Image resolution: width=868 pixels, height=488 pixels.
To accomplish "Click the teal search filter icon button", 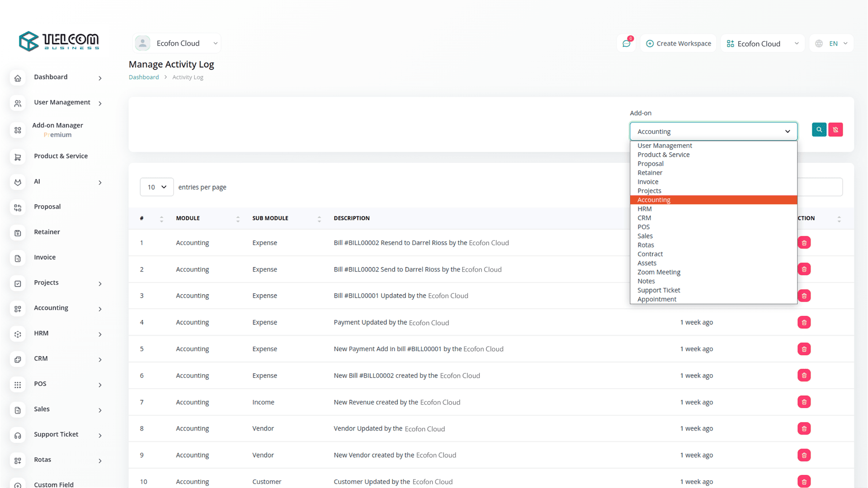I will (819, 130).
